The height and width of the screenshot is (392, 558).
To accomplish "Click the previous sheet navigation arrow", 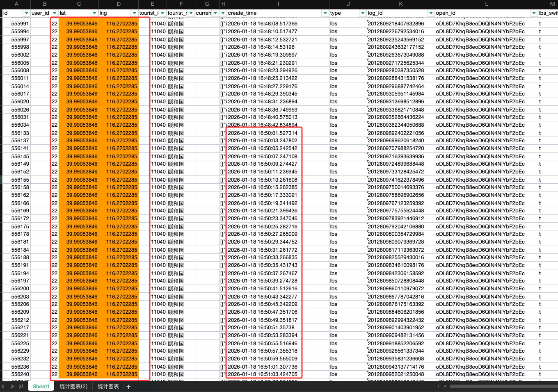I will coord(3,386).
